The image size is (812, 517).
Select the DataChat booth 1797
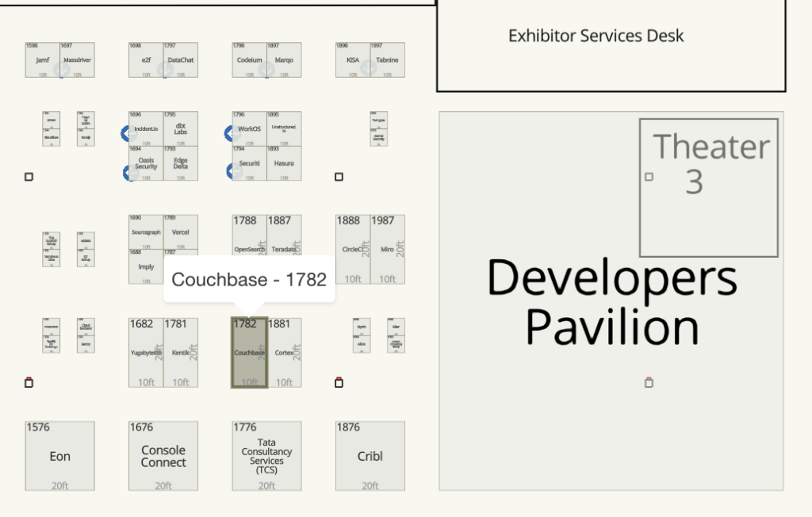coord(181,60)
